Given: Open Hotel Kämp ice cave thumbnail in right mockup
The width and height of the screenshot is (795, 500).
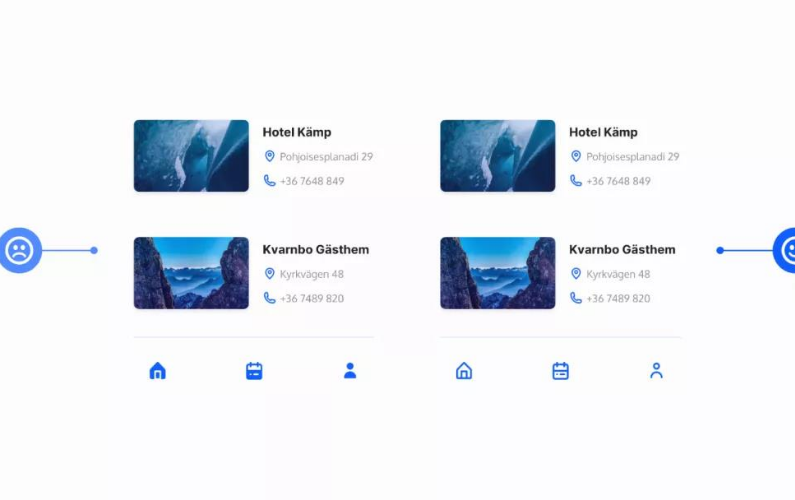Looking at the screenshot, I should 497,156.
